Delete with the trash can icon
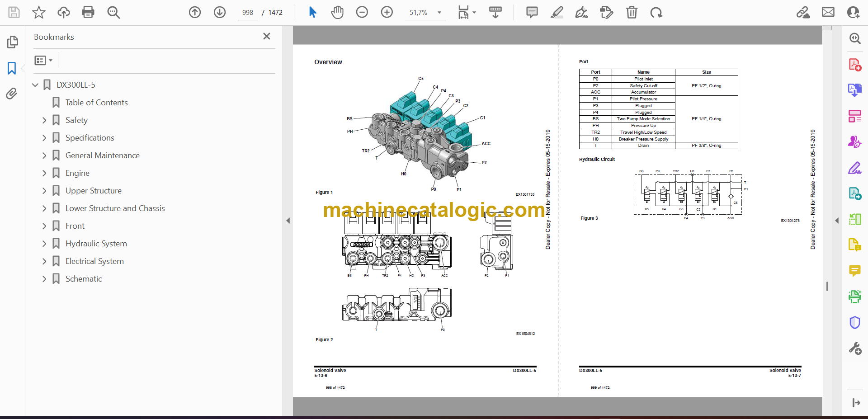Viewport: 868px width, 419px height. pyautogui.click(x=632, y=12)
